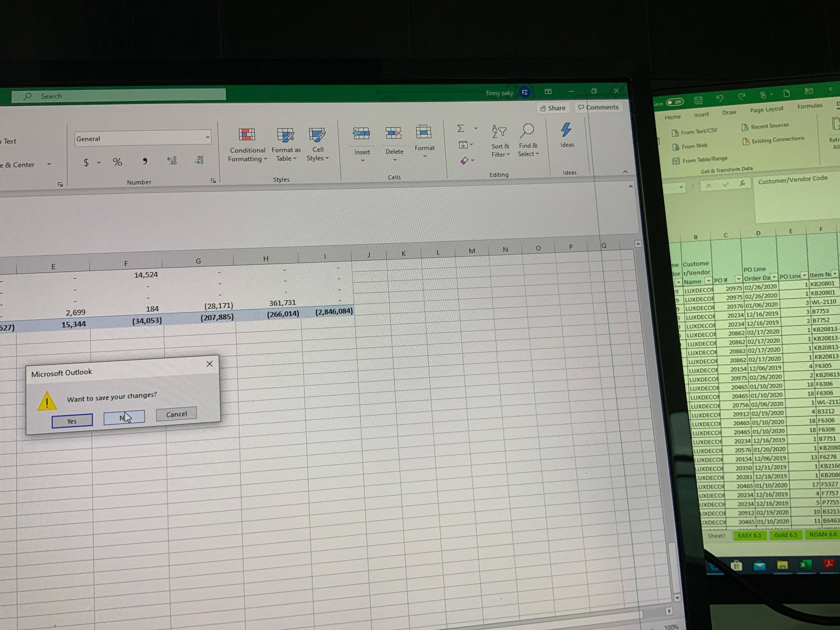
Task: Click the Share button
Action: 553,108
